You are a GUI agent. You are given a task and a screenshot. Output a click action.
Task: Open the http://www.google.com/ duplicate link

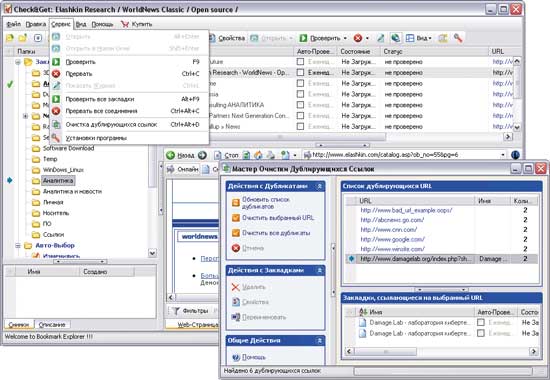pos(393,239)
